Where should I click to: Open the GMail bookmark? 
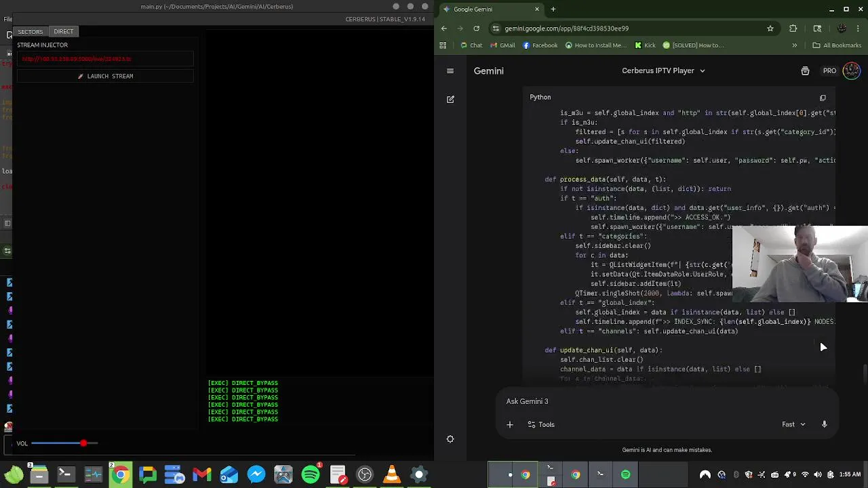(x=502, y=45)
